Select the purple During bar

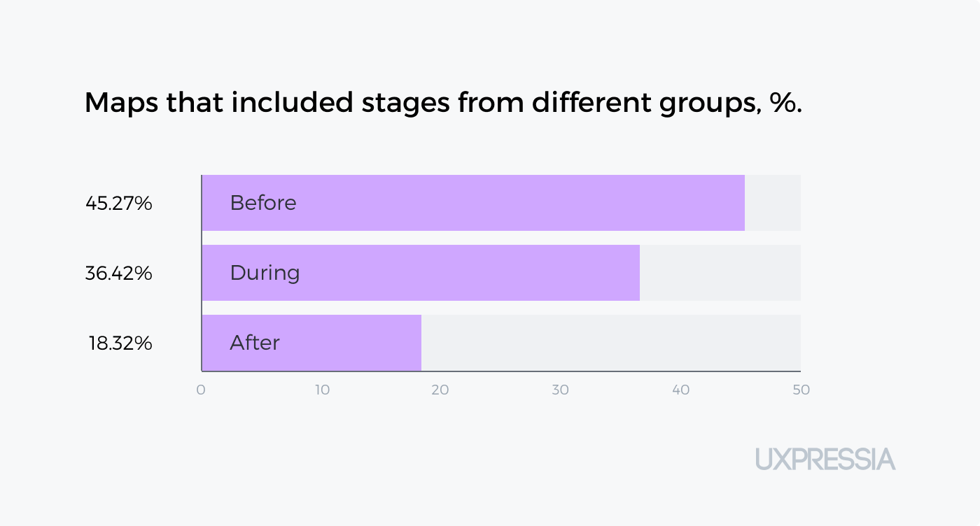click(421, 273)
